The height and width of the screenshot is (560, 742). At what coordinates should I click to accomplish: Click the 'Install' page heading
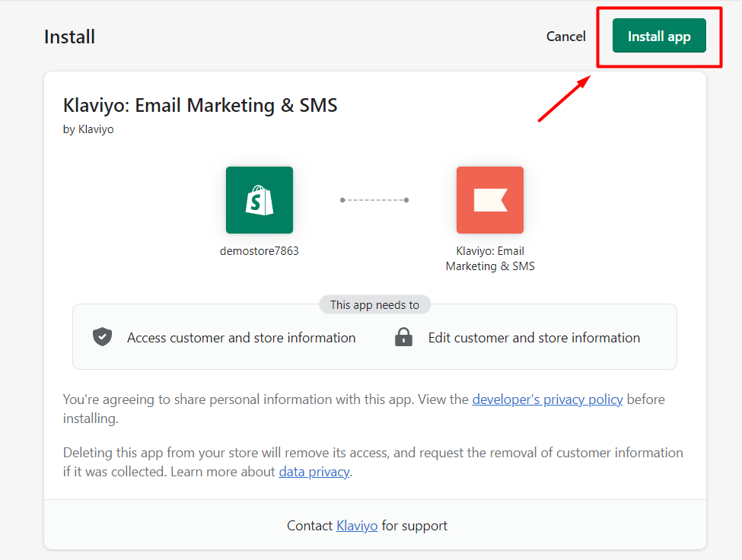coord(69,37)
